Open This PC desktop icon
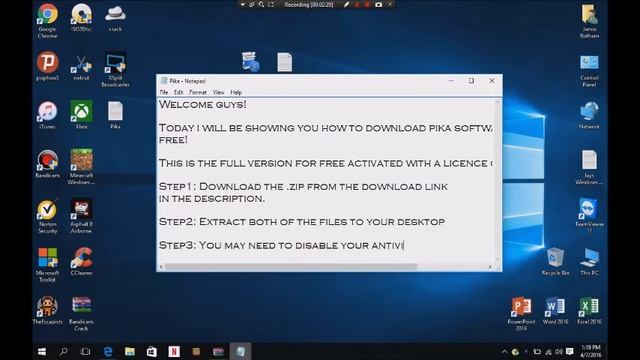The height and width of the screenshot is (360, 640). [x=589, y=262]
